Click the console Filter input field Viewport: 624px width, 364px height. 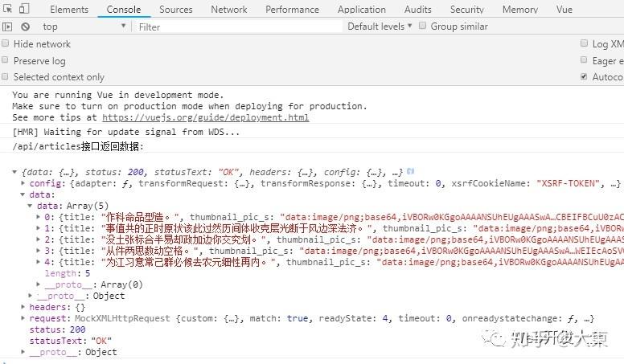tap(237, 27)
